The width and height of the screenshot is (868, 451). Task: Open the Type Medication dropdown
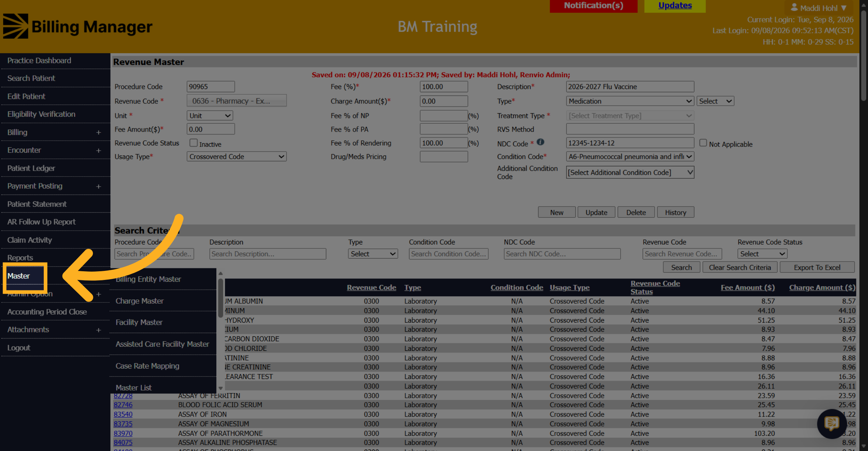point(630,101)
